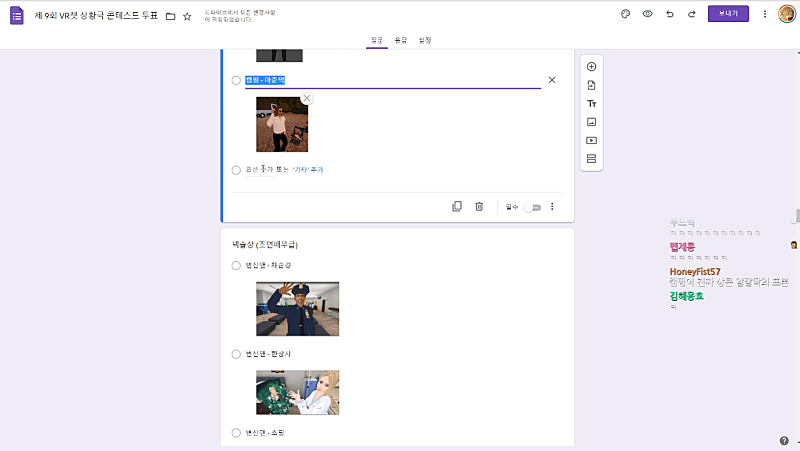Open the form's more options menu
The height and width of the screenshot is (451, 800).
[764, 14]
